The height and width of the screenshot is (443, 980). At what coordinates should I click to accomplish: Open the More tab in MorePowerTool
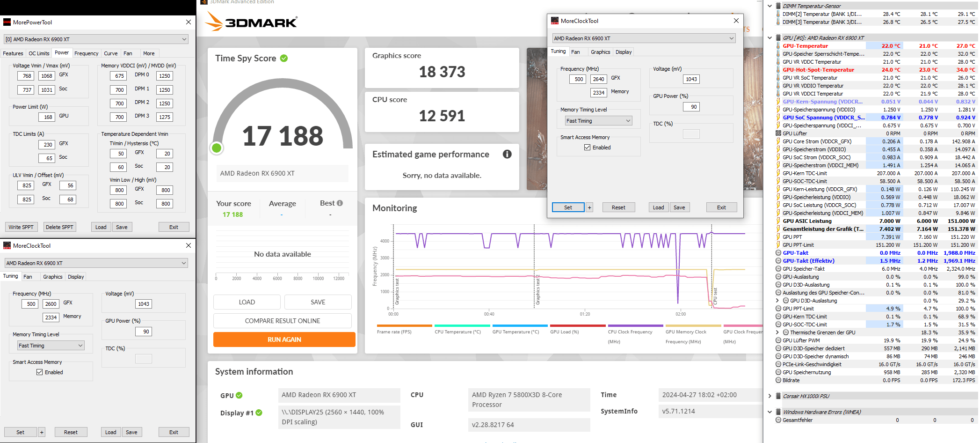click(x=149, y=53)
